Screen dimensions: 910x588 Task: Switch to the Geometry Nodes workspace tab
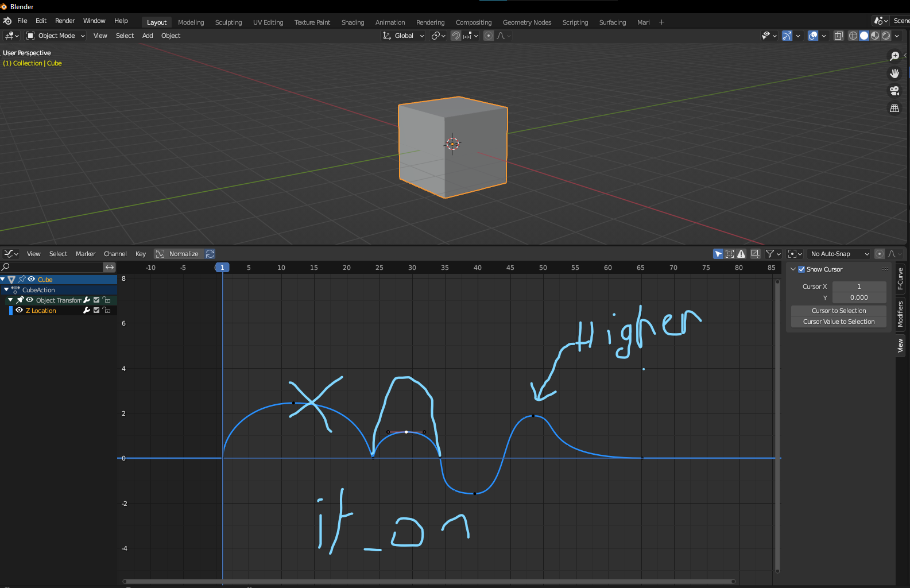point(527,22)
